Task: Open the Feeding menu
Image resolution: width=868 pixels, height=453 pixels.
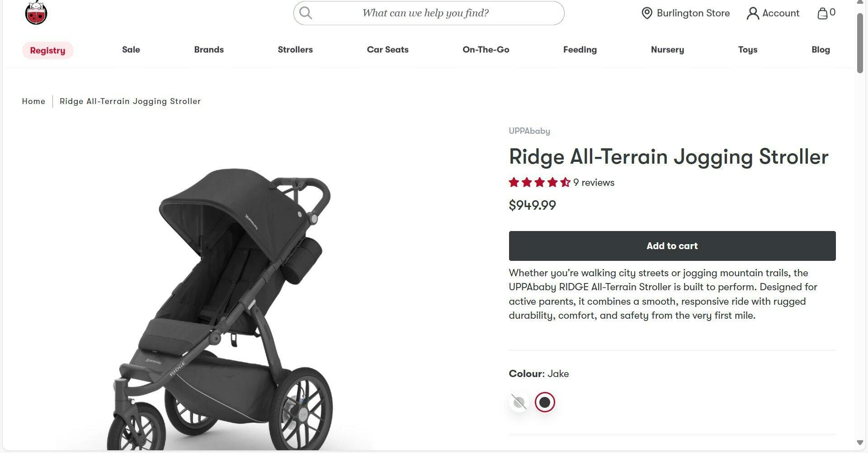Action: click(580, 50)
